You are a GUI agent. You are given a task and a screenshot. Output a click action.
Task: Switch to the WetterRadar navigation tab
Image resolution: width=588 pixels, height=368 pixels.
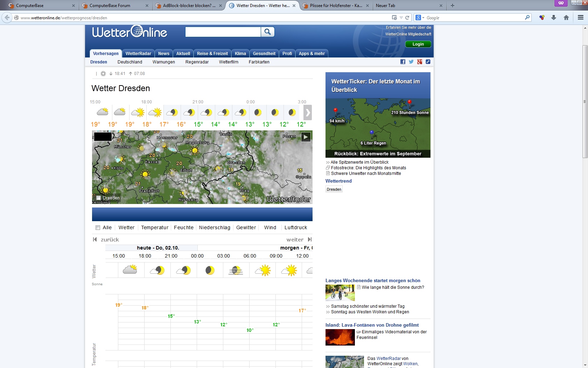click(x=138, y=54)
